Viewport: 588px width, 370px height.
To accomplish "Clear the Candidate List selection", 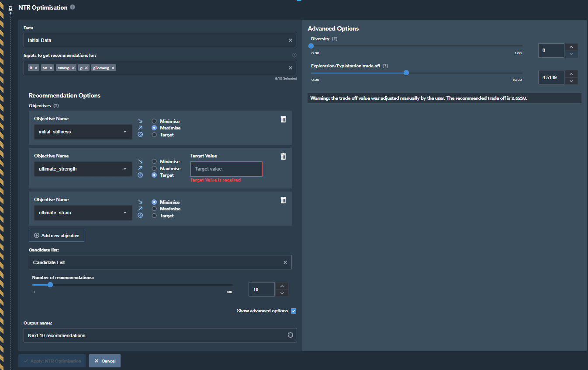I will pyautogui.click(x=285, y=262).
